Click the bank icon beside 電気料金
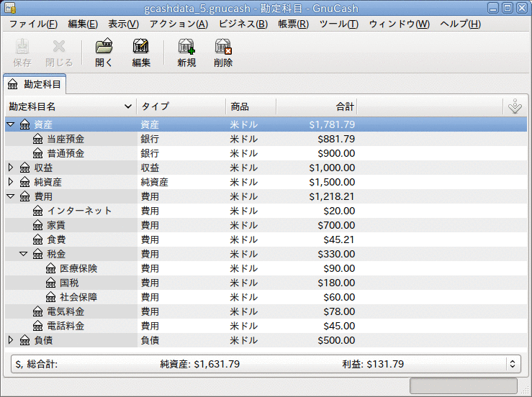The height and width of the screenshot is (397, 532). (x=38, y=311)
